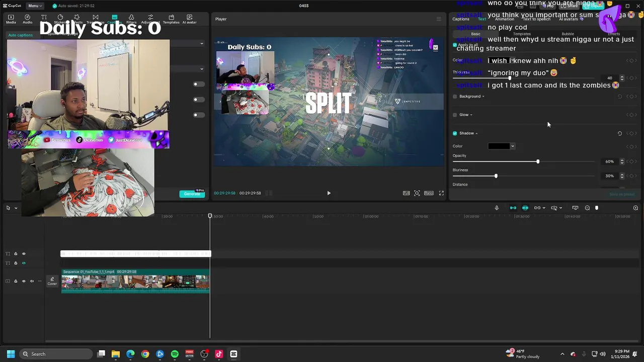Image resolution: width=644 pixels, height=362 pixels.
Task: Click the Shadow color swatch
Action: tap(499, 146)
